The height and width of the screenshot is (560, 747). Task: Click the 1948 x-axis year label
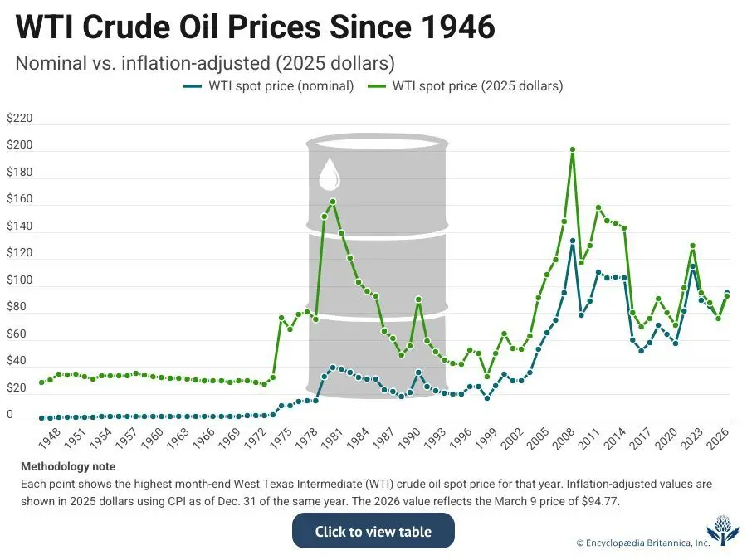(50, 438)
